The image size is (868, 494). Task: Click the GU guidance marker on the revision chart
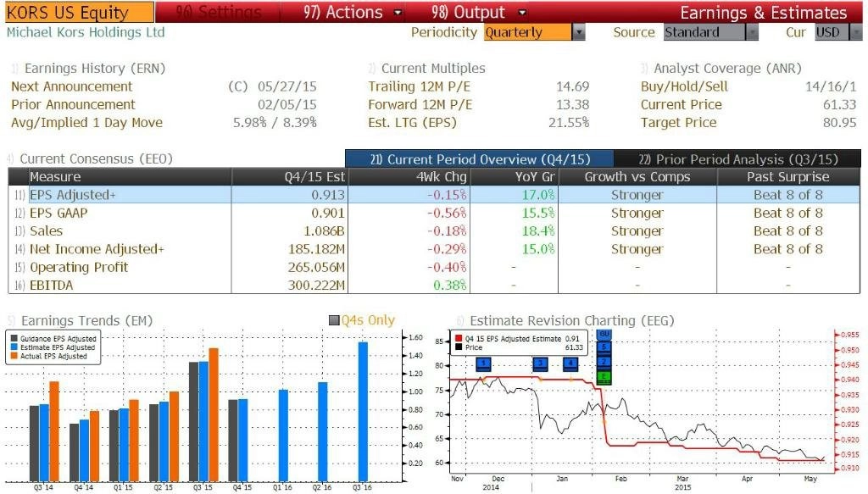[x=604, y=335]
